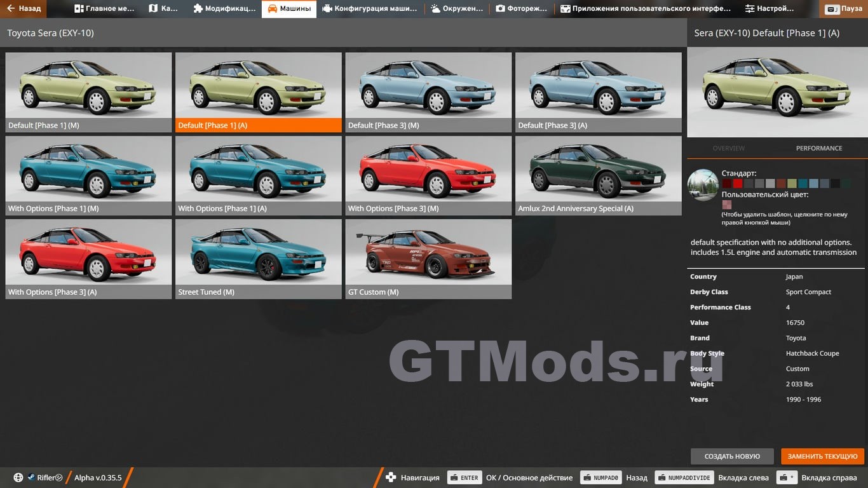Screen dimensions: 868x488
Task: Pick the dark green standard color swatch
Action: coord(846,184)
